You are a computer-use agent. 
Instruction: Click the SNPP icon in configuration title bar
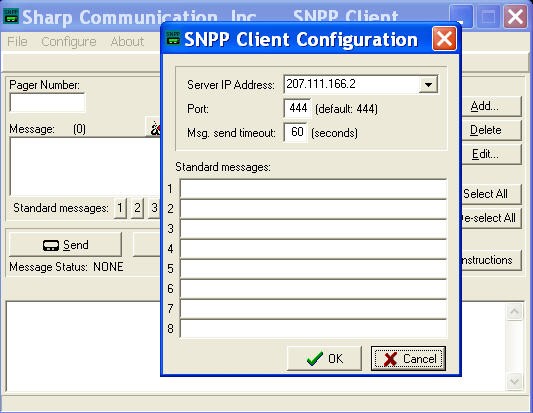click(173, 38)
